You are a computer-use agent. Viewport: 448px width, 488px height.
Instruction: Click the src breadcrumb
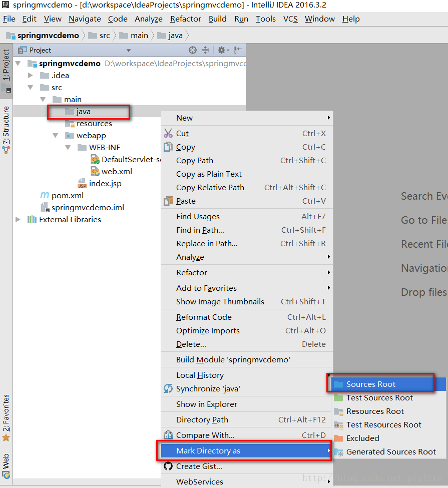(x=99, y=36)
